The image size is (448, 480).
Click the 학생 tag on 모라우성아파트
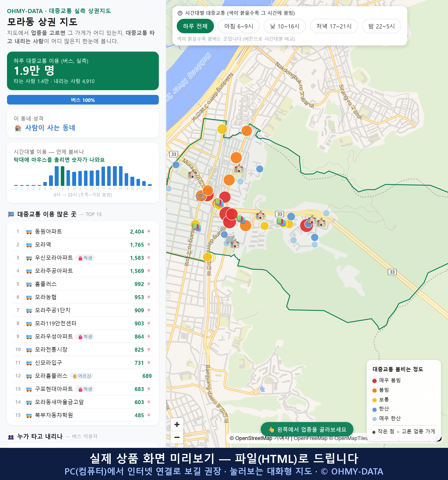coord(85,337)
